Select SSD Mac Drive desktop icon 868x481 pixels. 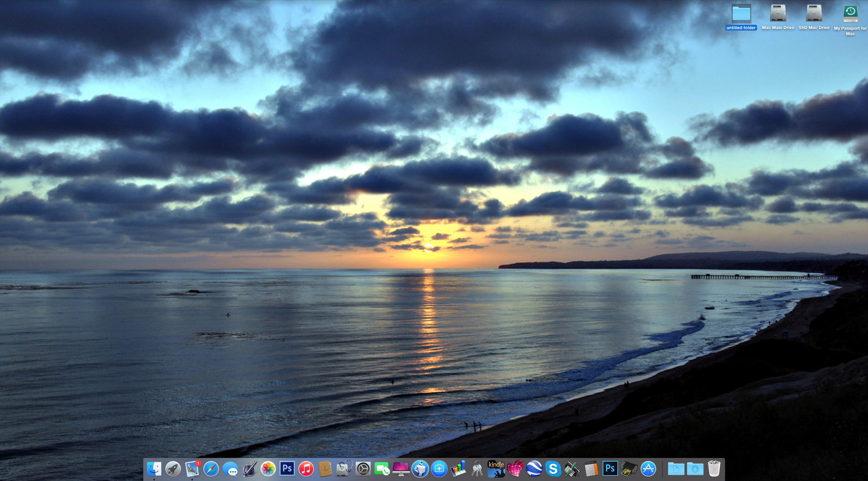[x=814, y=14]
